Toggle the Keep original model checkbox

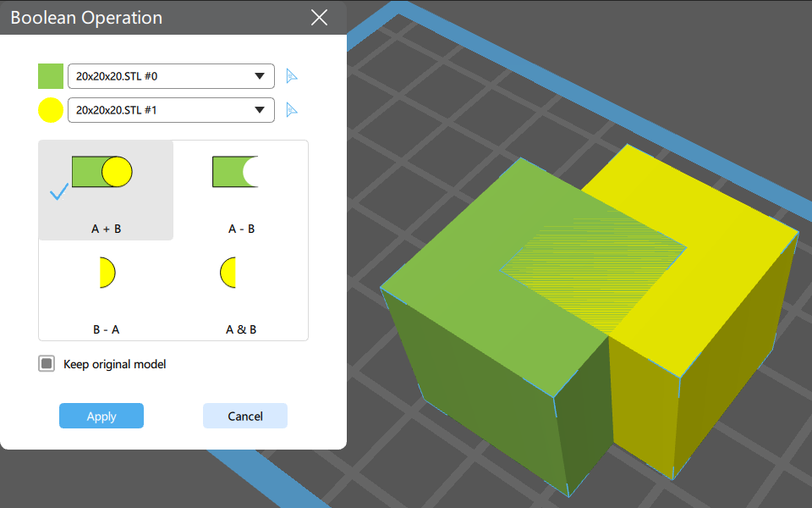coord(47,364)
